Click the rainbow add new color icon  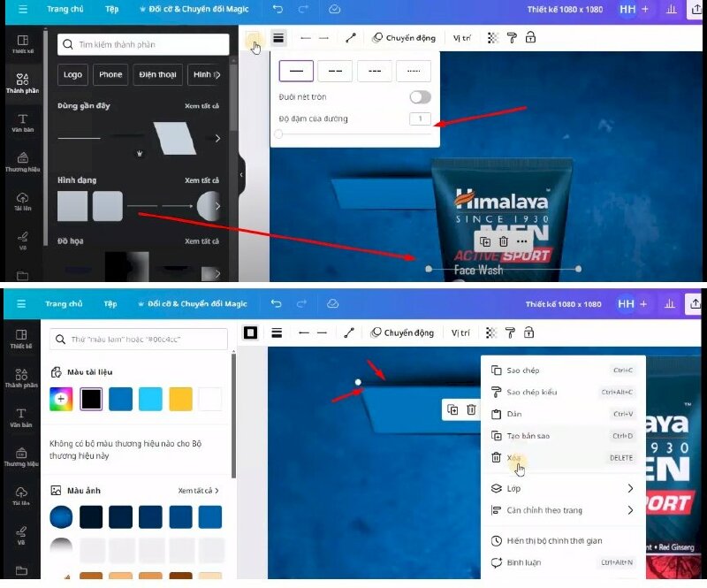coord(62,400)
